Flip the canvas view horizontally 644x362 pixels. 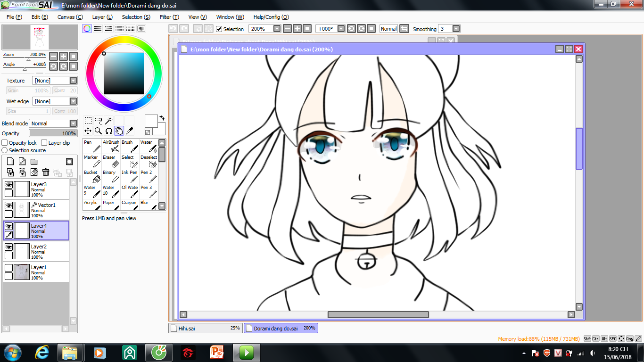point(404,29)
